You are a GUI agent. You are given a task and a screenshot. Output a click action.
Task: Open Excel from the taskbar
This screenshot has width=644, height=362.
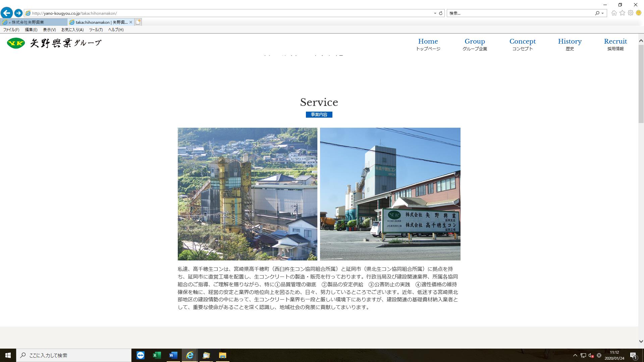[157, 355]
